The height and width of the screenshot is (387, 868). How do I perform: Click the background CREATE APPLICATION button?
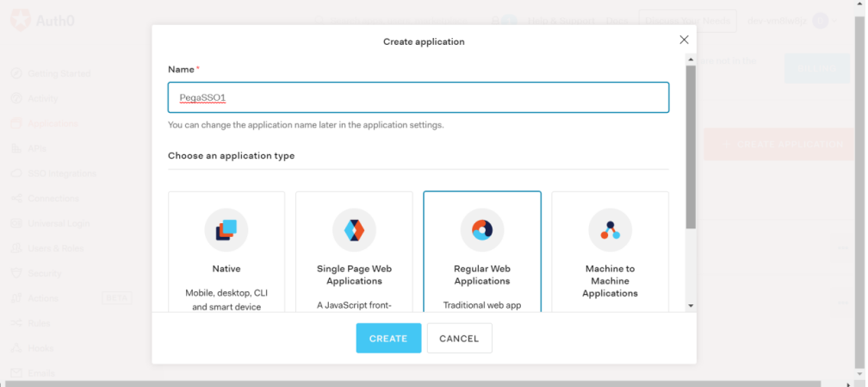pyautogui.click(x=778, y=144)
